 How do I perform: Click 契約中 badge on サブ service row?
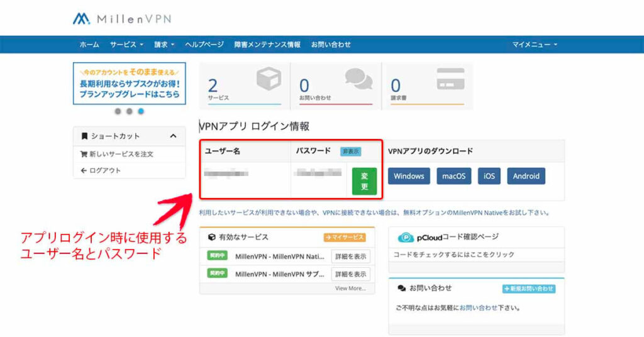pos(217,273)
